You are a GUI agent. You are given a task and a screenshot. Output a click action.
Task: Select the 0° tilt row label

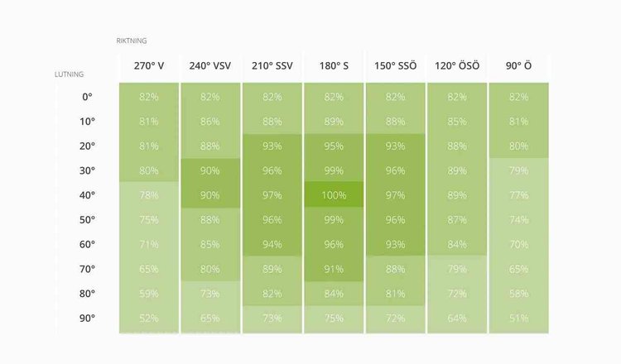(87, 97)
